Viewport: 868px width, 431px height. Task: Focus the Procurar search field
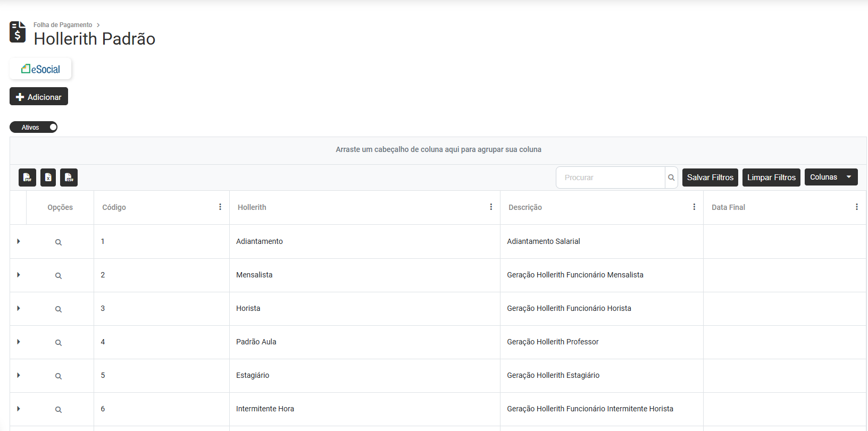pos(611,178)
